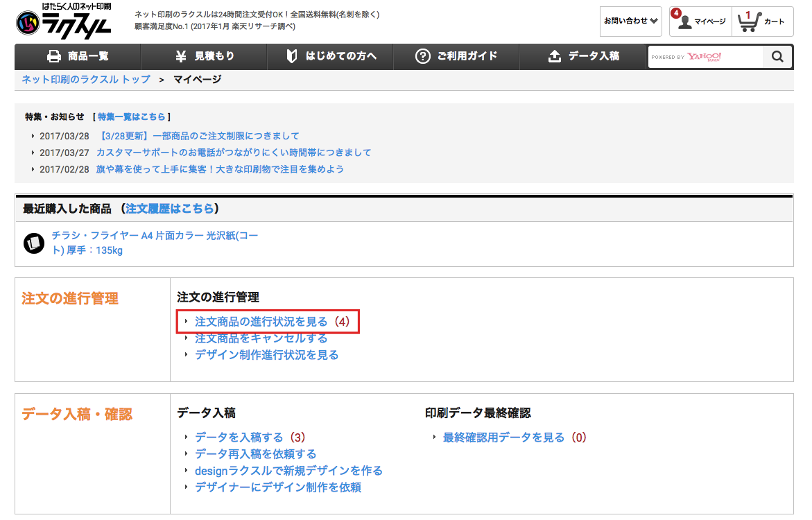Screen dimensions: 812x520
Task: Open the 3/28更新 order restriction notice
Action: click(200, 136)
